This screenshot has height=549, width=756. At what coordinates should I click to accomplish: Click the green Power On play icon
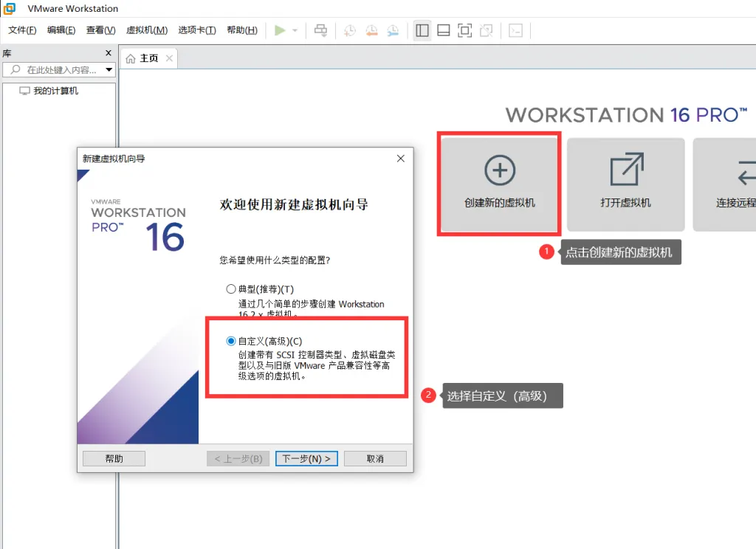coord(280,30)
